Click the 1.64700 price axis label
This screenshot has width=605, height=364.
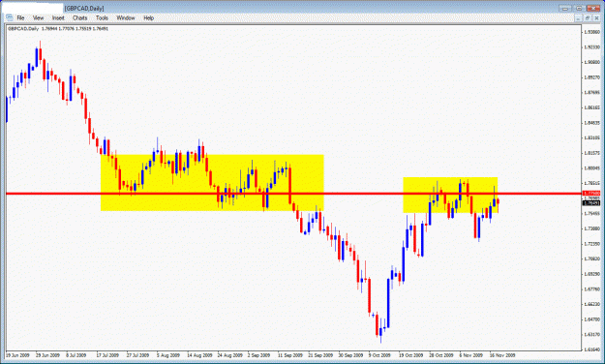592,319
